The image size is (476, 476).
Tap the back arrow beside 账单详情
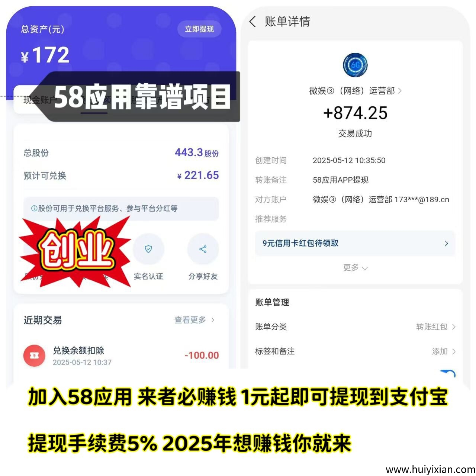point(253,22)
